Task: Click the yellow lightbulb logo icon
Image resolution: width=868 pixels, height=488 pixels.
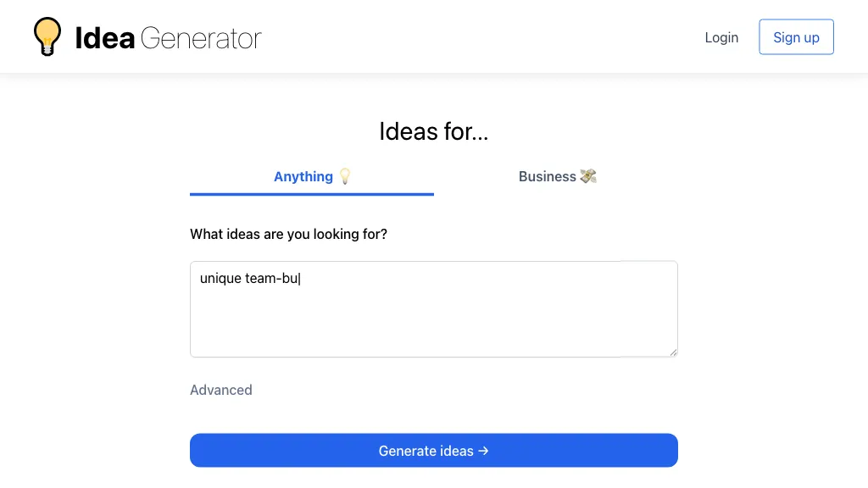Action: [47, 37]
